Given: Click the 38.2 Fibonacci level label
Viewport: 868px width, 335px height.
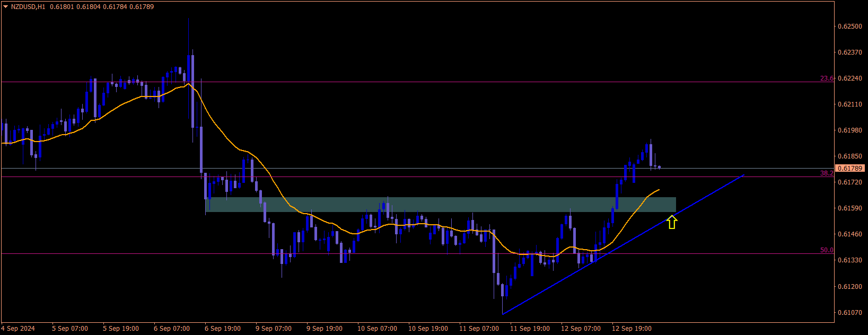Looking at the screenshot, I should [x=827, y=173].
